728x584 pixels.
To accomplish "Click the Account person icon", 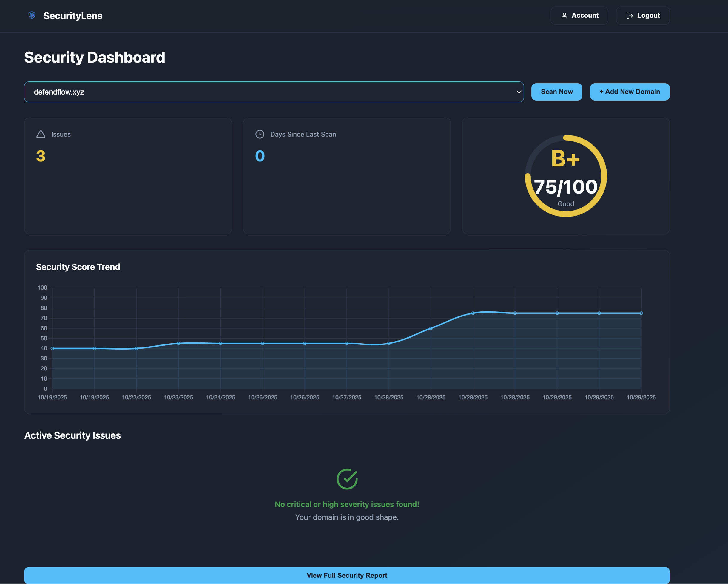I will point(564,16).
